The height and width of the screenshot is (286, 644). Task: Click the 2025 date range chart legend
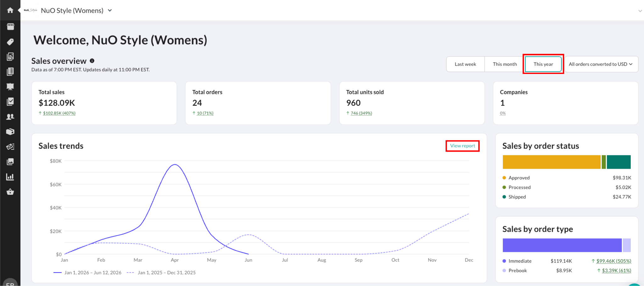coord(161,272)
